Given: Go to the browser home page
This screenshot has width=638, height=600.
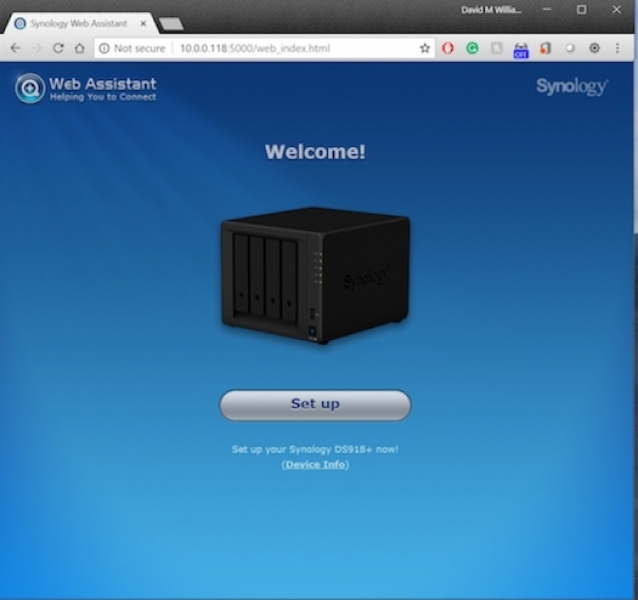Looking at the screenshot, I should [79, 48].
